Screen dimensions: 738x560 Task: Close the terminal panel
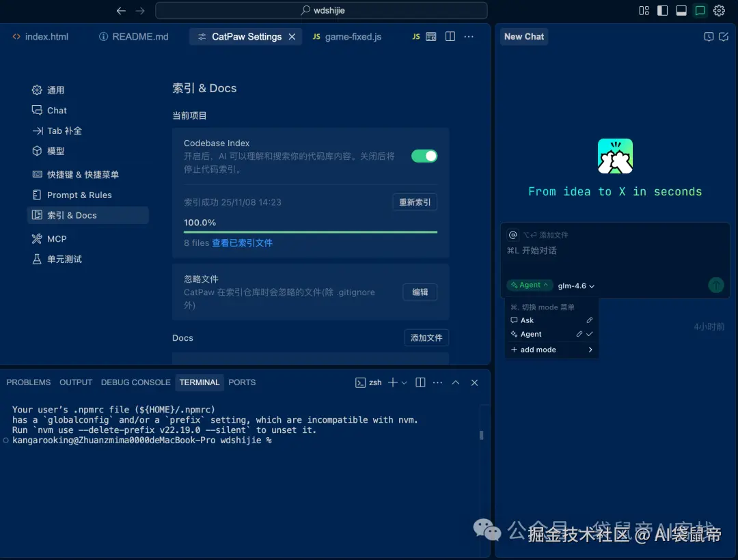(x=474, y=382)
